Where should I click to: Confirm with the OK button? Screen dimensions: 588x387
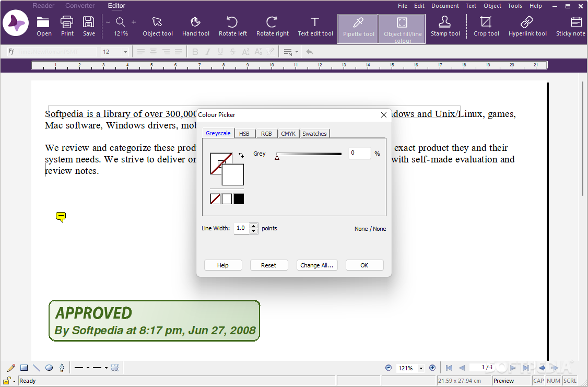[x=364, y=265]
